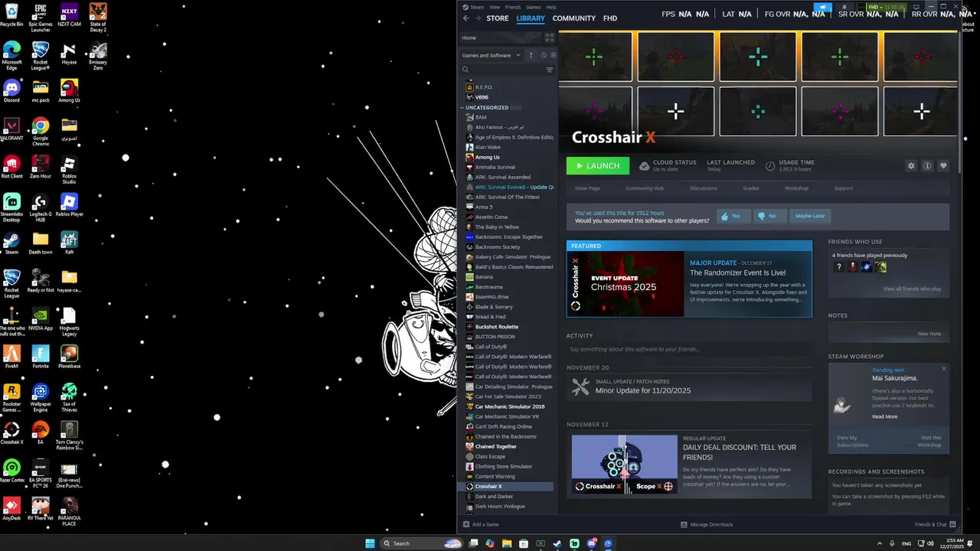Open the Store Page link
980x551 pixels.
(587, 188)
